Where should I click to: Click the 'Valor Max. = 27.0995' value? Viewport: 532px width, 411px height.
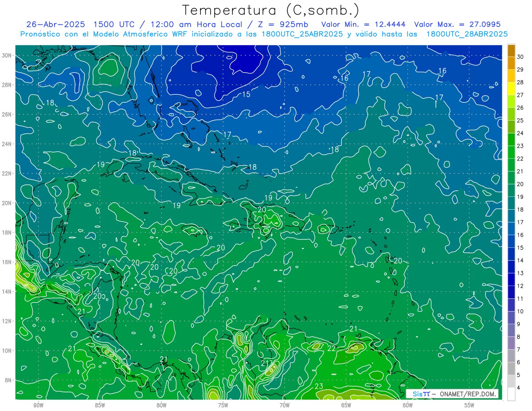click(x=457, y=24)
